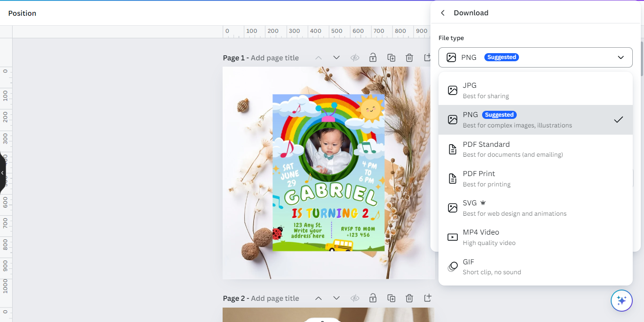Duplicate Page 1
This screenshot has width=644, height=322.
coord(391,58)
